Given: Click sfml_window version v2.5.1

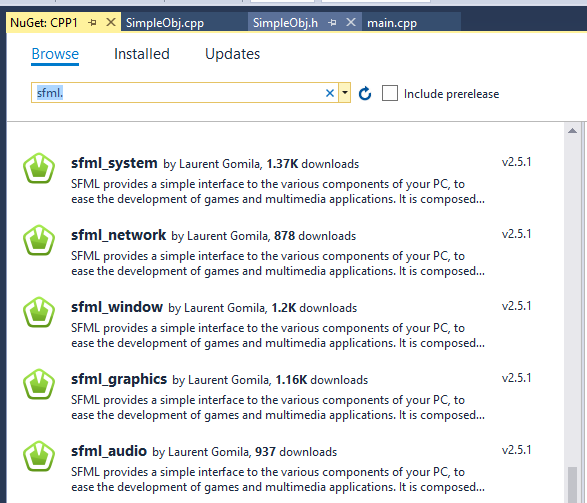Looking at the screenshot, I should (516, 306).
